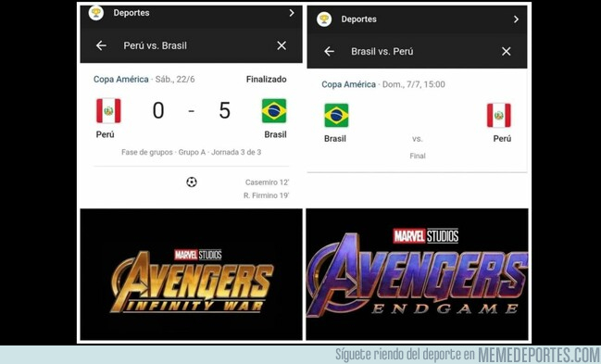Viewport: 601px width, 364px height.
Task: Go back from Perú vs. Brasil search
Action: click(x=101, y=45)
